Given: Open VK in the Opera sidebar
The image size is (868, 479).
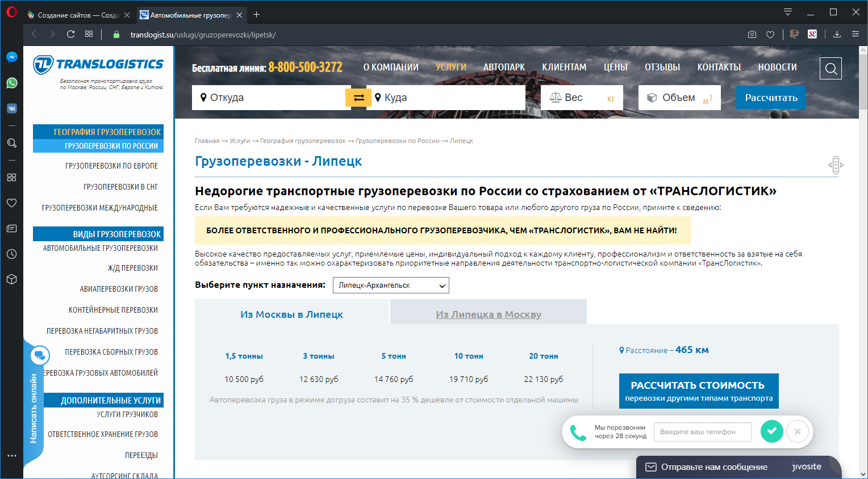Looking at the screenshot, I should [x=11, y=108].
